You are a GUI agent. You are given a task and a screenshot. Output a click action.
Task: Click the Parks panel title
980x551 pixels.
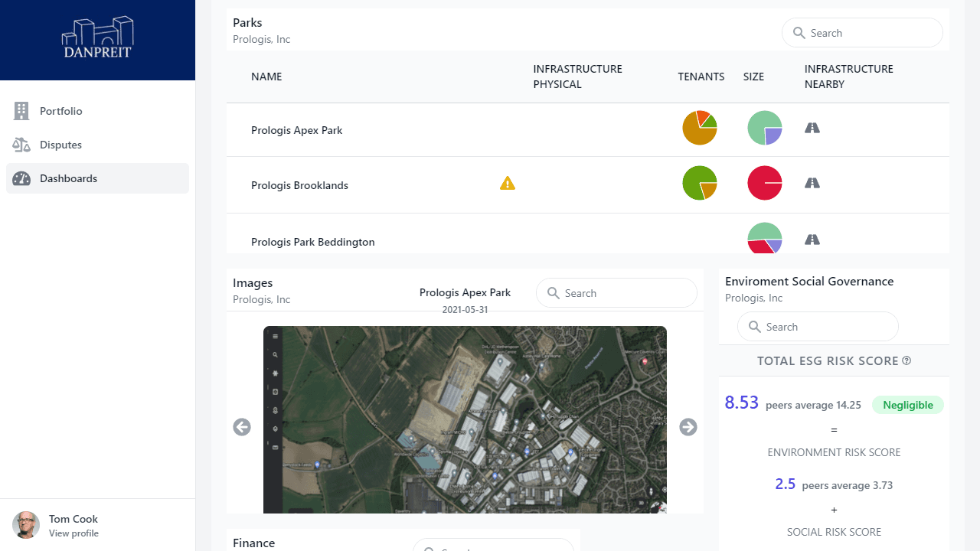click(x=247, y=23)
